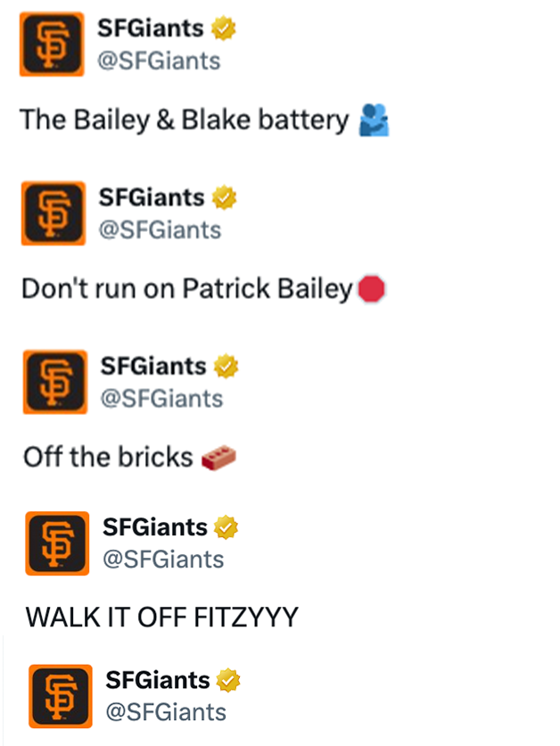
Task: Open the 'WALK IT OFF FITZYYY' tweet text
Action: pos(161,618)
